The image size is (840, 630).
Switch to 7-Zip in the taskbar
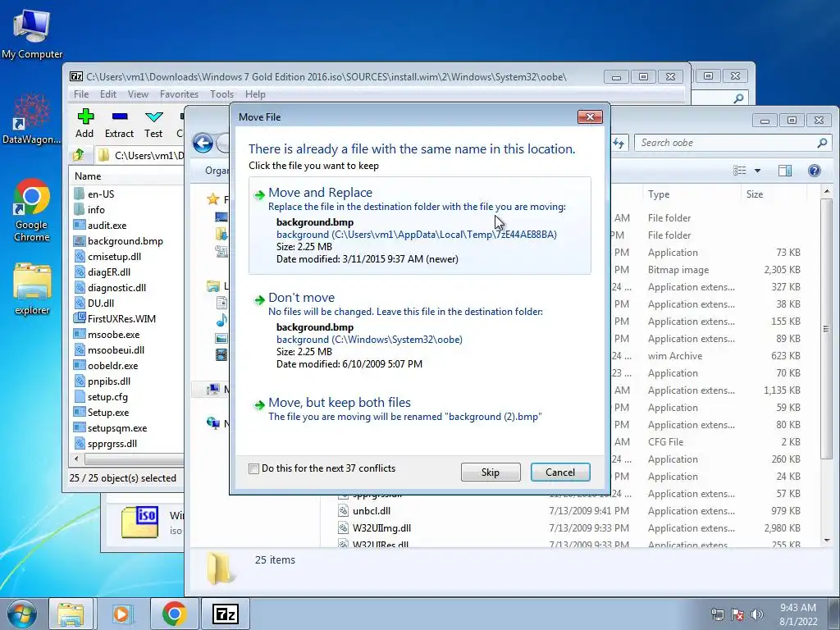(225, 614)
